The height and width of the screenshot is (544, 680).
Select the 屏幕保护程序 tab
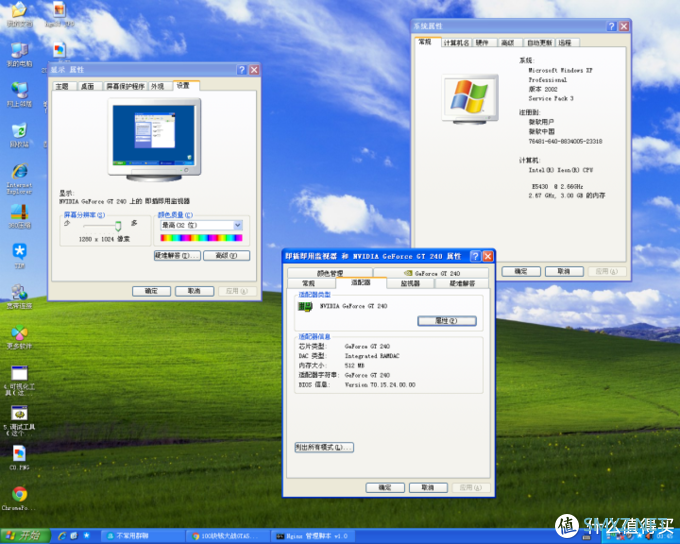[125, 86]
